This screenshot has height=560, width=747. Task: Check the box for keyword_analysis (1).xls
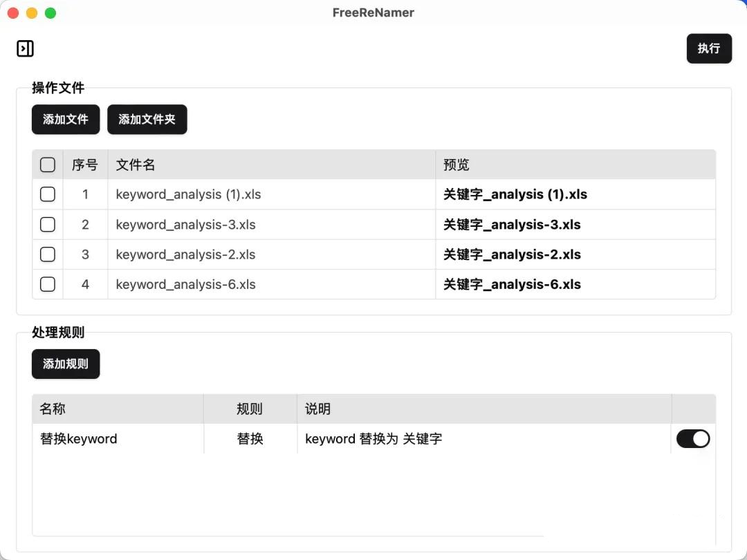[x=48, y=194]
